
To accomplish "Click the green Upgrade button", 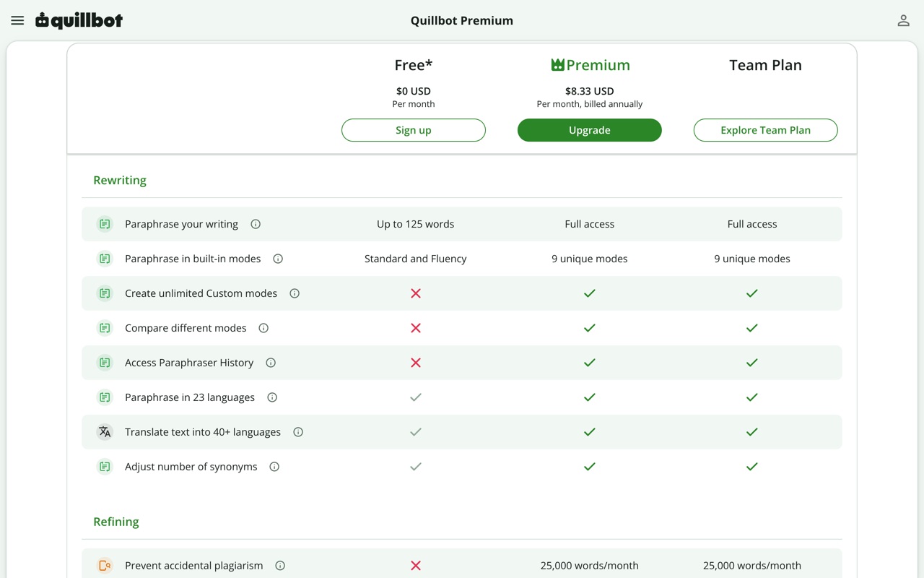I will point(590,130).
